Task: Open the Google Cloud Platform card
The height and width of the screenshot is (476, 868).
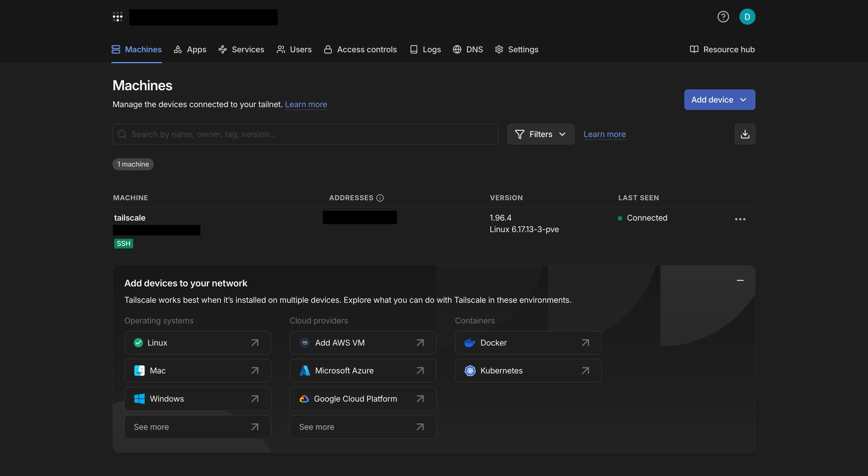Action: coord(363,399)
